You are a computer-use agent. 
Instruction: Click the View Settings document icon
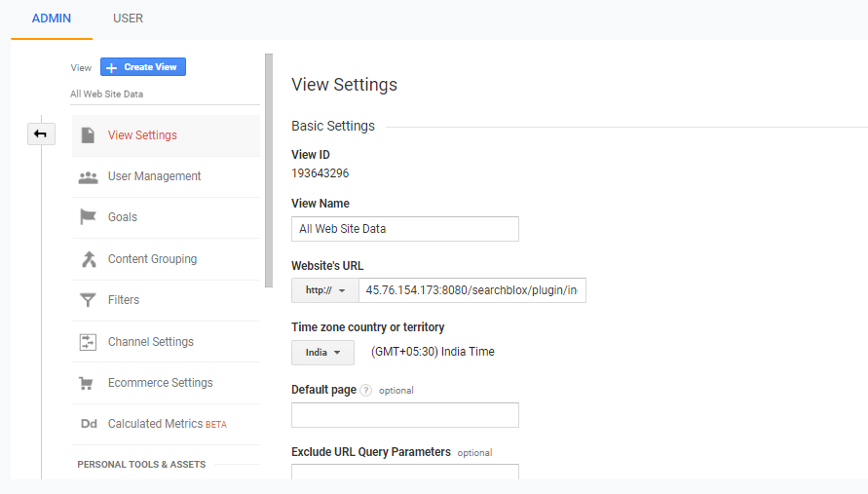pyautogui.click(x=89, y=135)
